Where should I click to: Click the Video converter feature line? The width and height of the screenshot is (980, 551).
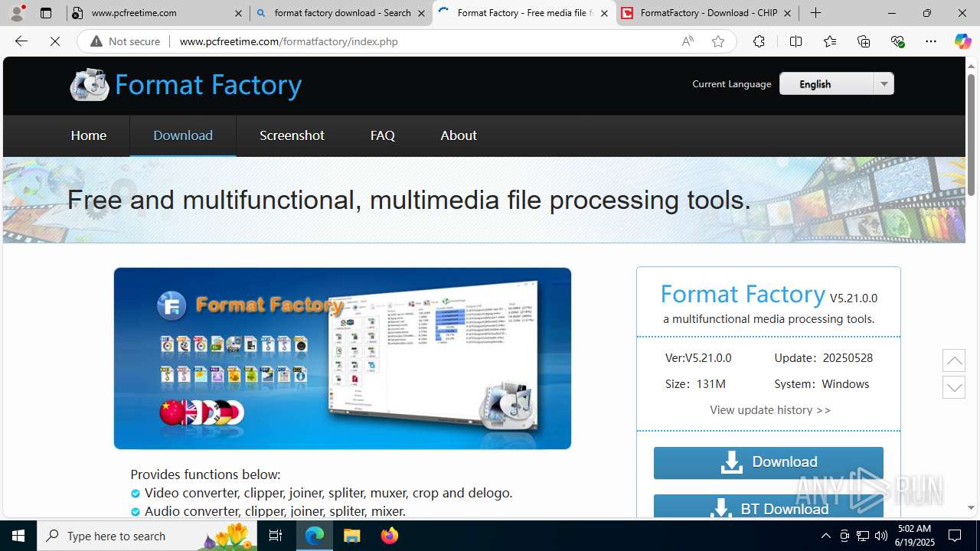click(322, 493)
